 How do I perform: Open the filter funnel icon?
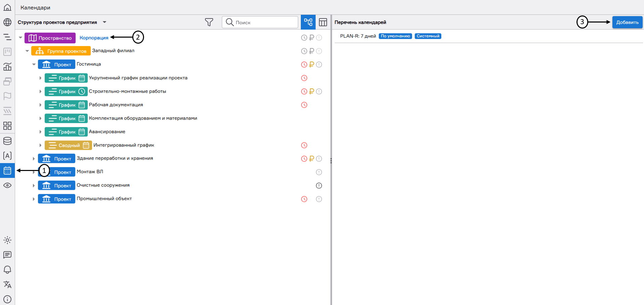click(209, 22)
